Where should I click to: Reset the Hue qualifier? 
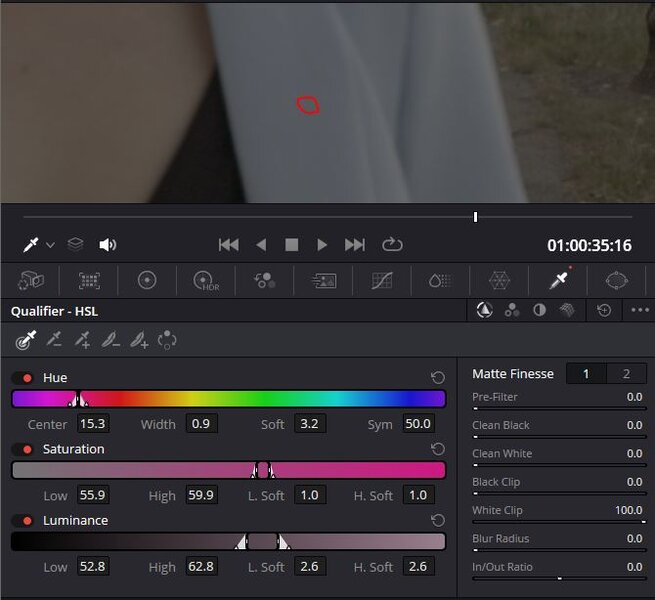(x=437, y=378)
